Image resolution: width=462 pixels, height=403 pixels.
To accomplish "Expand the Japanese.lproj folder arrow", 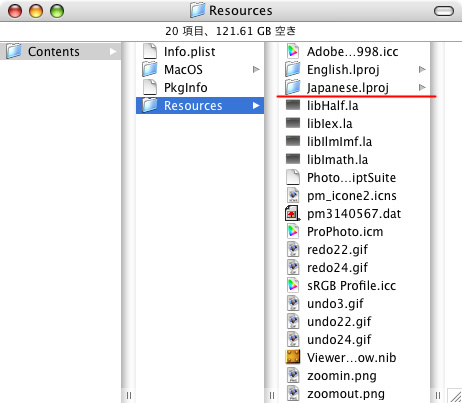I will [422, 87].
